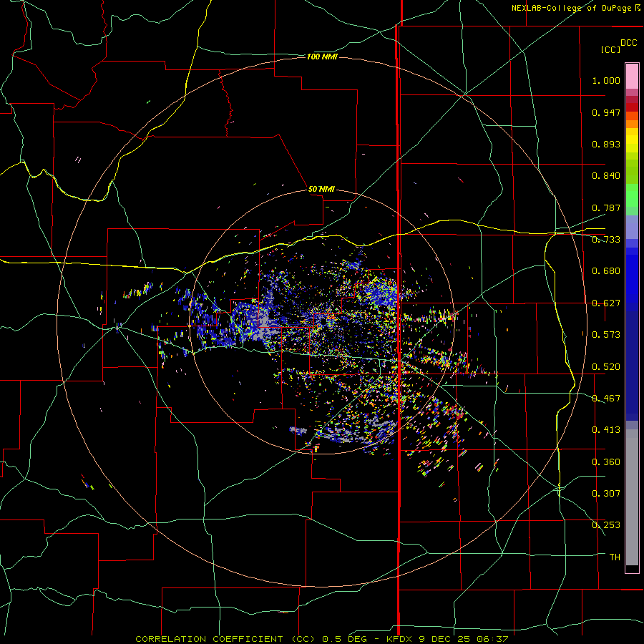This screenshot has width=644, height=644.
Task: Click the 0.627 color scale value
Action: tap(606, 303)
